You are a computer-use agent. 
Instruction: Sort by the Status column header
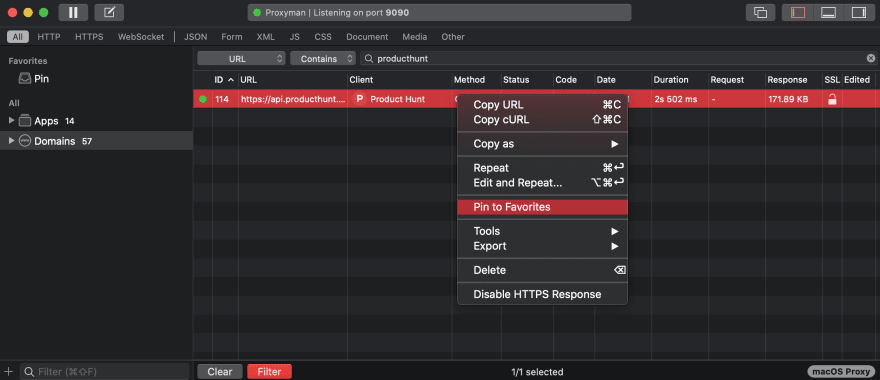coord(527,80)
